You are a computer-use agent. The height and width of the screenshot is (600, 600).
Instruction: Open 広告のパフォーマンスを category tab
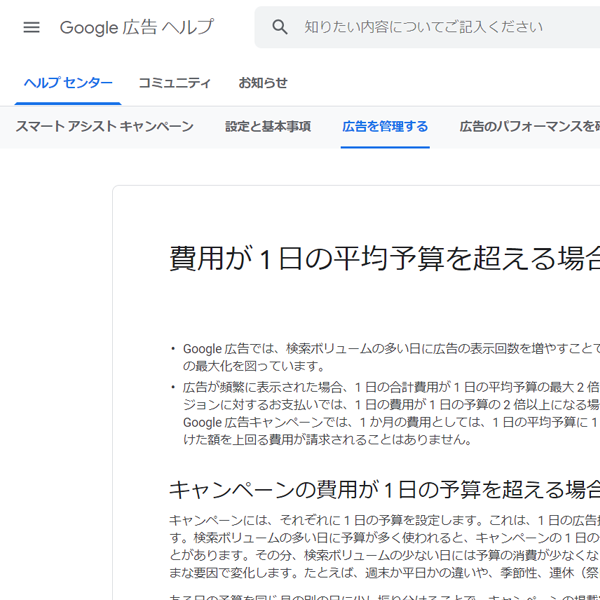[530, 127]
